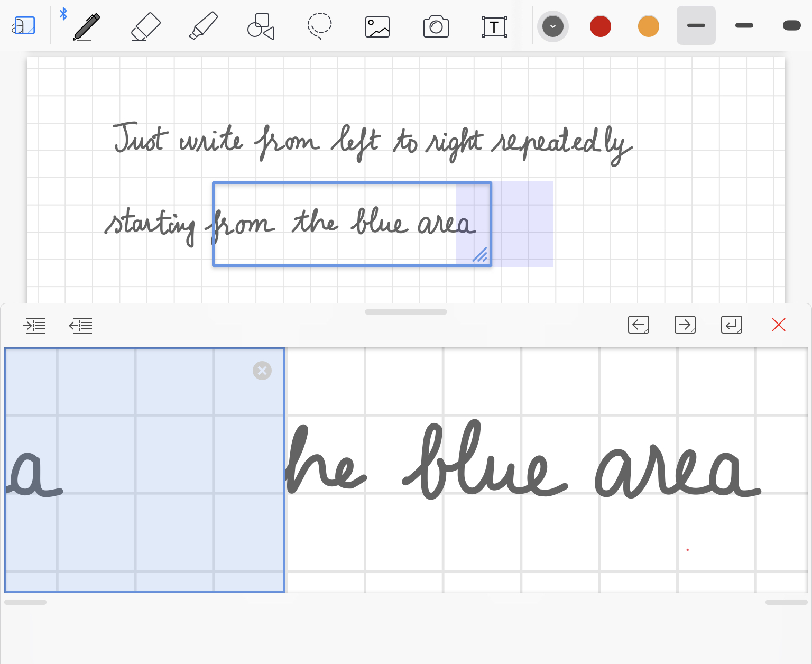812x664 pixels.
Task: Select the Highlighter tool
Action: 204,26
